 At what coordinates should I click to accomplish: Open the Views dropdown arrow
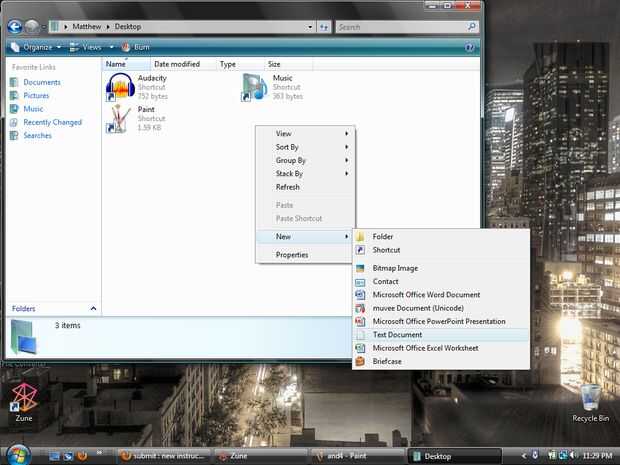click(111, 47)
